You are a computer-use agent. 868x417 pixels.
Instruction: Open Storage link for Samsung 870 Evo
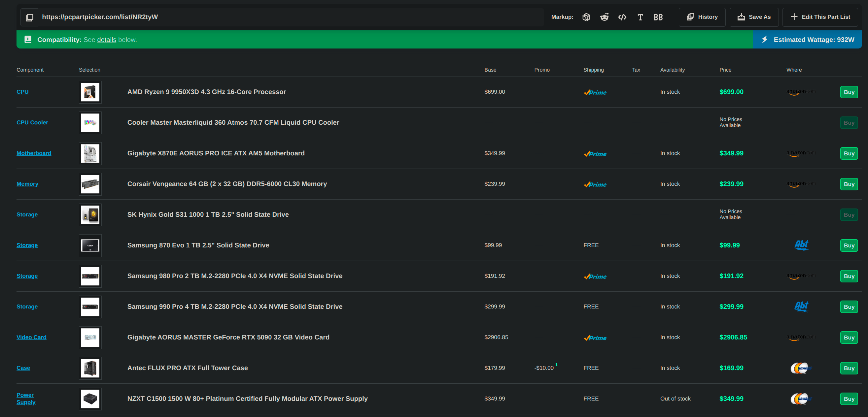27,245
